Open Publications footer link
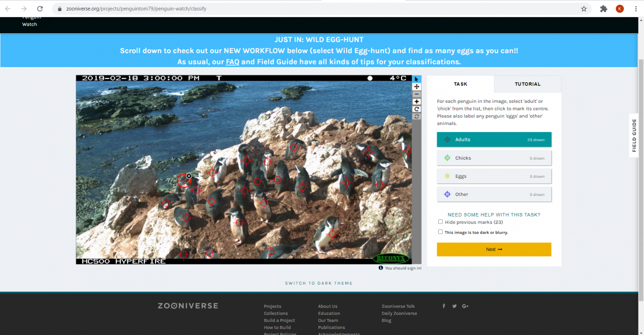Screen dimensions: 644x335 pyautogui.click(x=332, y=327)
